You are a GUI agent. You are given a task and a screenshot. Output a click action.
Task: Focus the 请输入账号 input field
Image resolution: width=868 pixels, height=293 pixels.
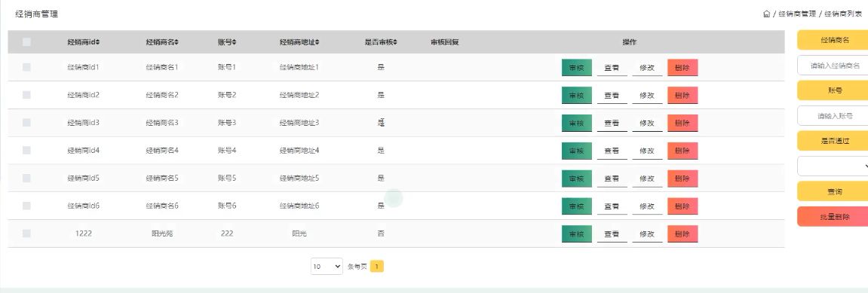833,116
